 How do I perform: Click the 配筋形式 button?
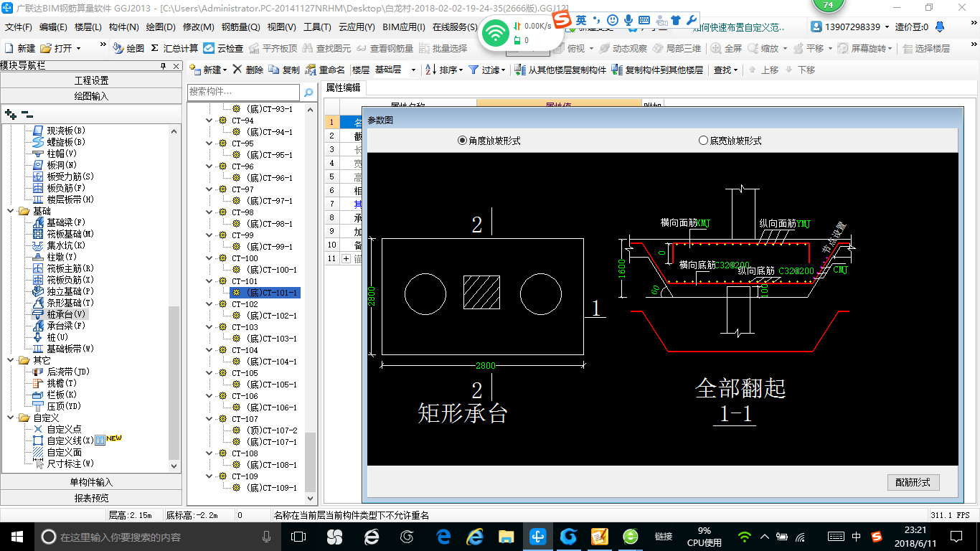pos(913,482)
